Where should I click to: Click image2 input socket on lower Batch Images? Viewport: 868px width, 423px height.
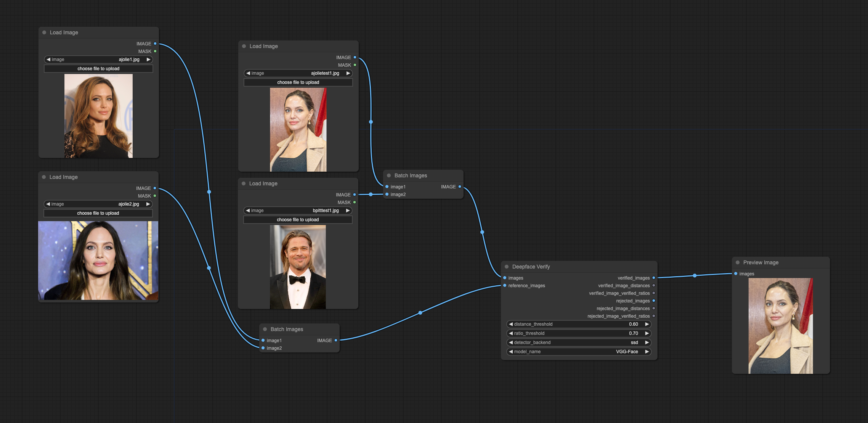tap(263, 348)
